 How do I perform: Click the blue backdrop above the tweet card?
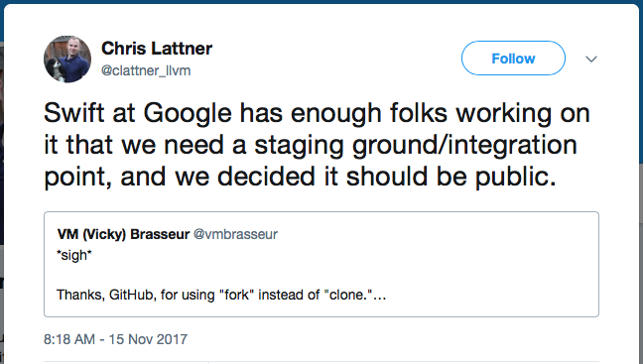coord(321,2)
